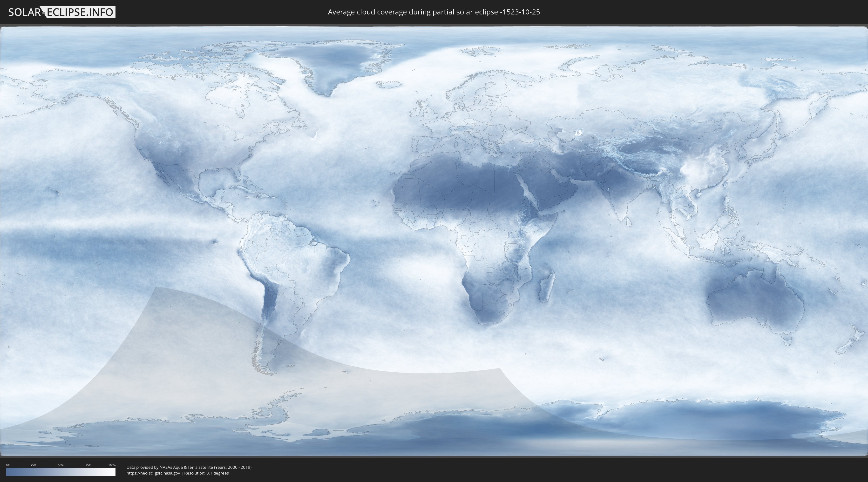Click the 75% legend label

click(x=88, y=465)
